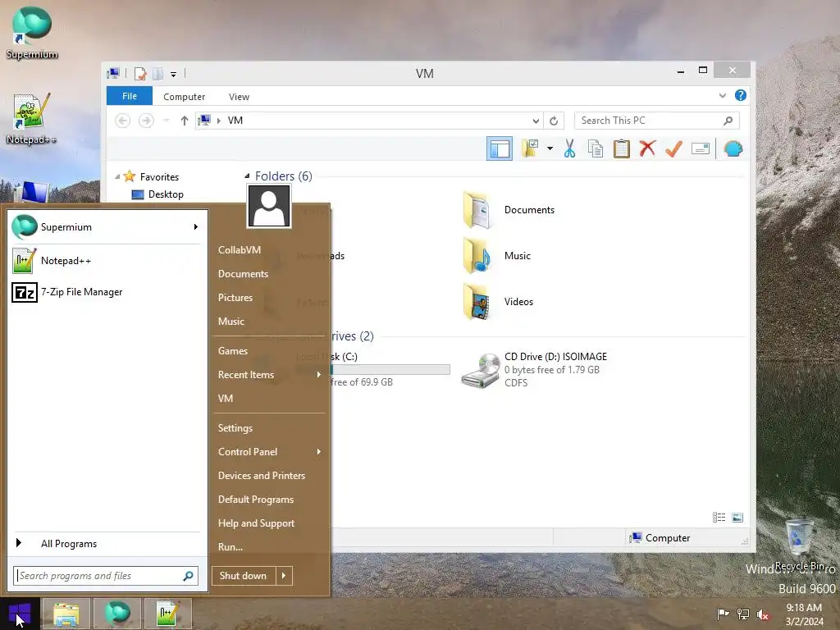Switch to details view icon
Viewport: 840px width, 630px height.
719,517
